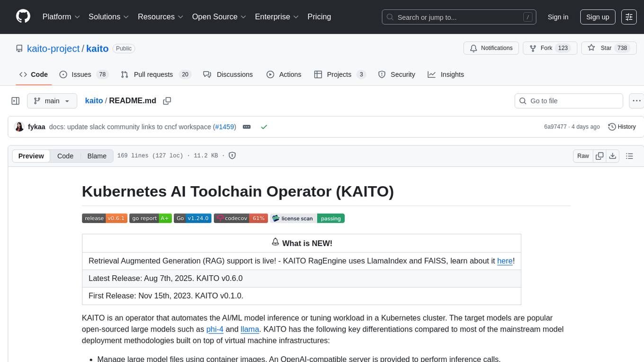Viewport: 644px width, 362px height.
Task: Open the Enterprise menu
Action: tap(277, 17)
